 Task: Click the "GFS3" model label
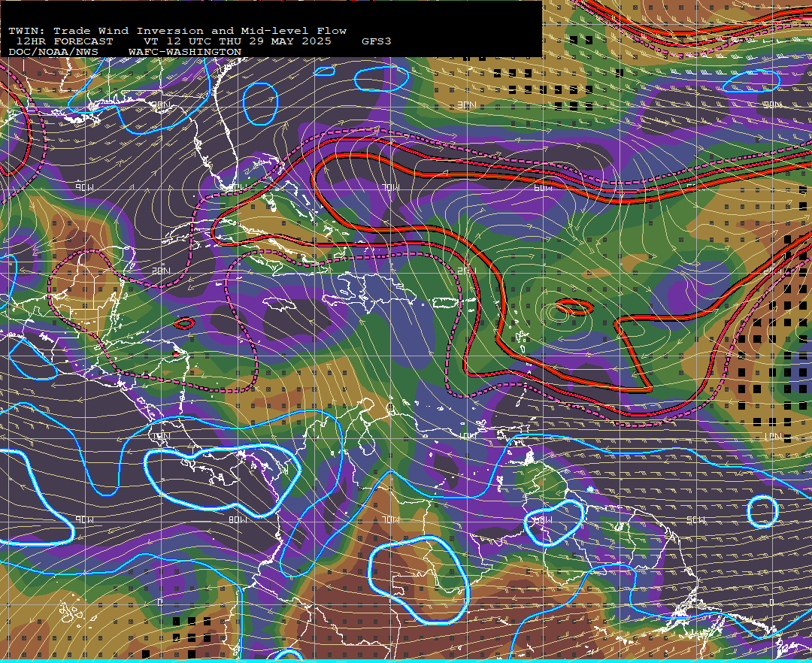pos(377,41)
